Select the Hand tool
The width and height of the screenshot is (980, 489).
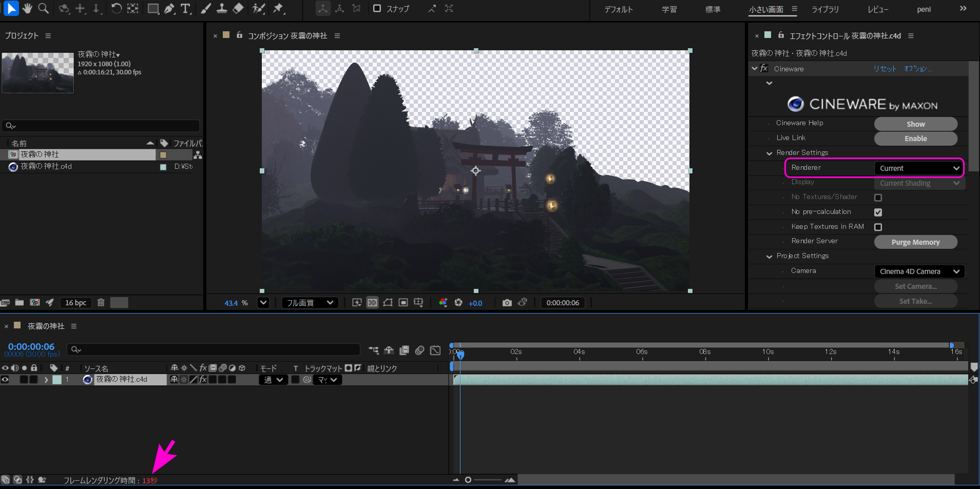(27, 8)
